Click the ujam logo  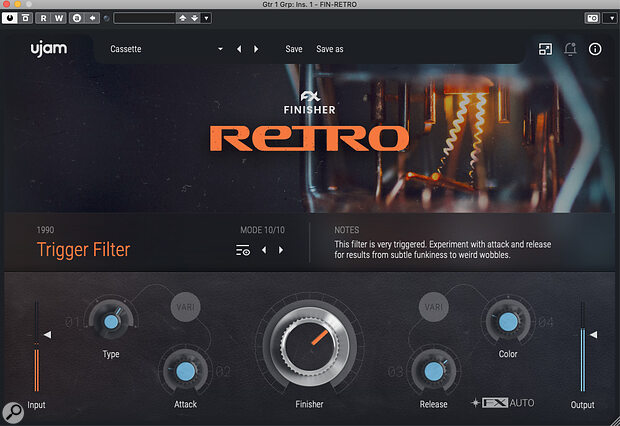[x=49, y=49]
